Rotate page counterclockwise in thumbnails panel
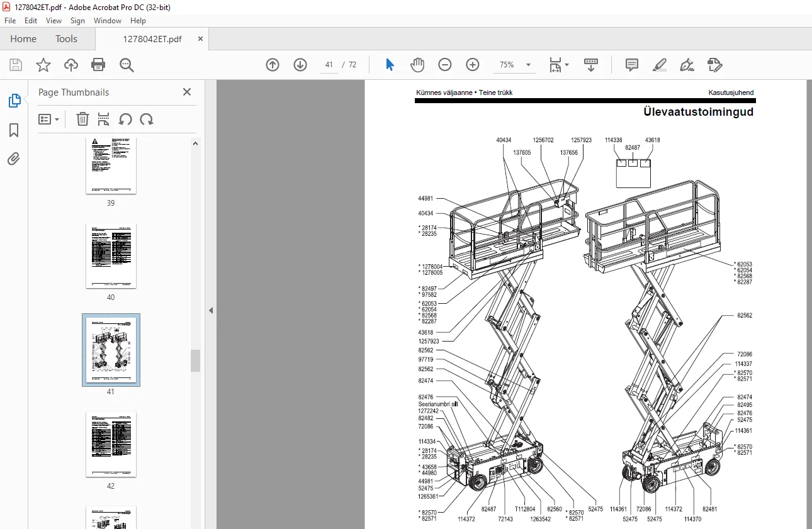The width and height of the screenshot is (812, 529). (x=125, y=119)
